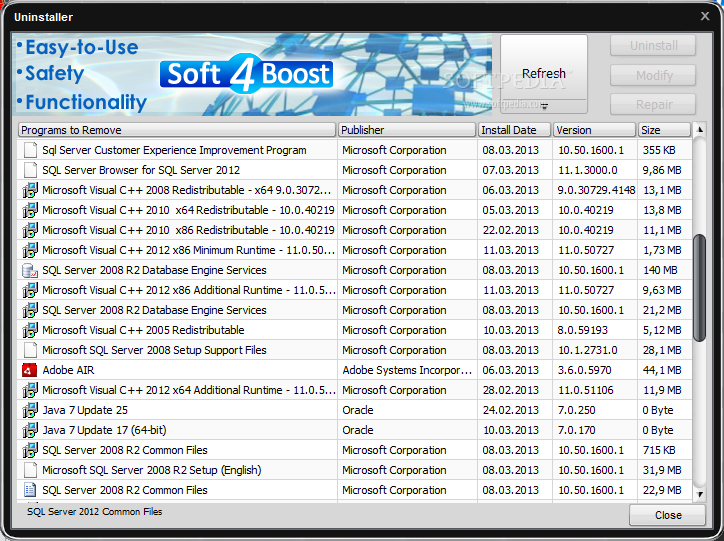Click the Visual C++ 2010 x64 Redistributable icon
The image size is (724, 541).
[30, 210]
